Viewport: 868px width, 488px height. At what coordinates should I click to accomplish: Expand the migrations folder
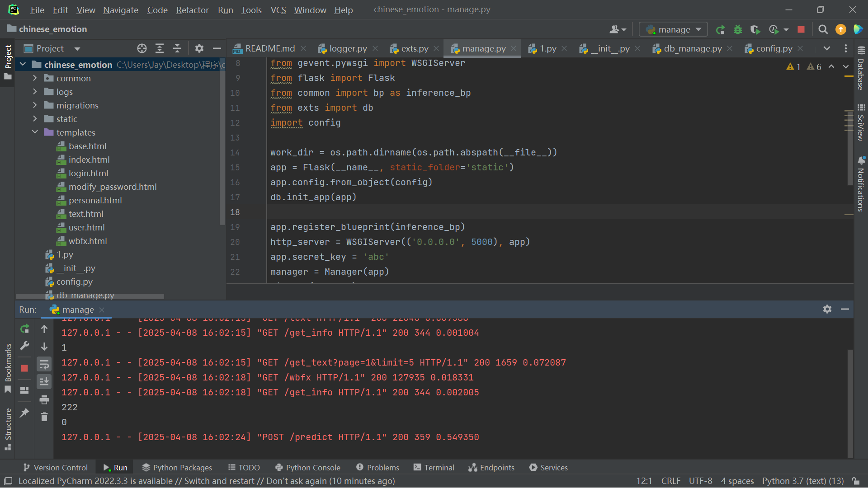tap(35, 105)
